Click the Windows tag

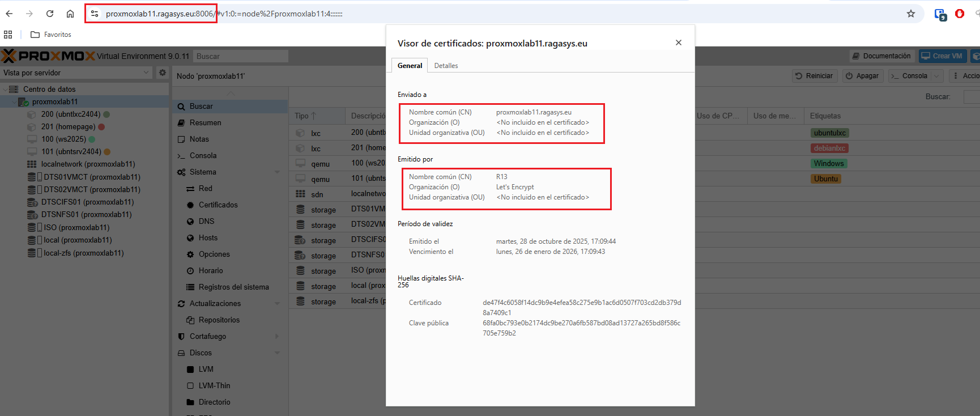[x=829, y=164]
